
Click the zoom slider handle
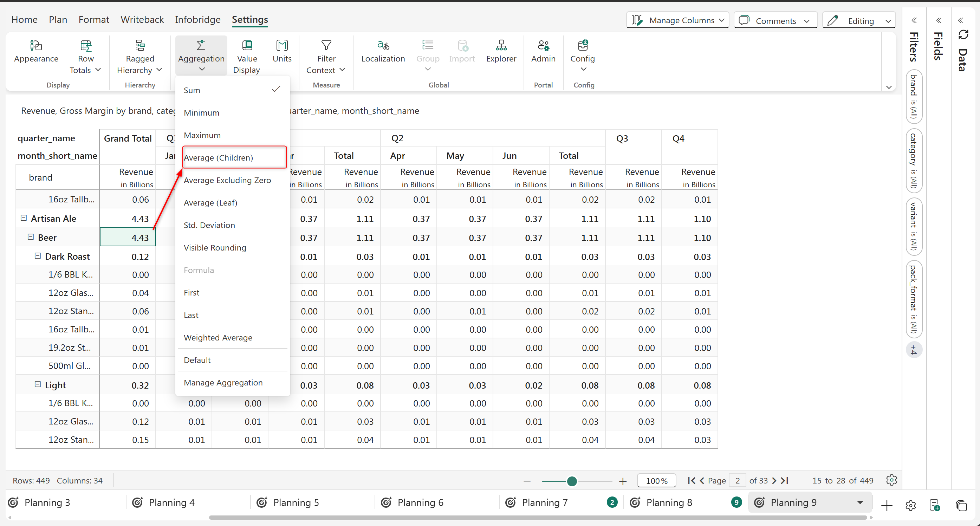[x=571, y=481]
